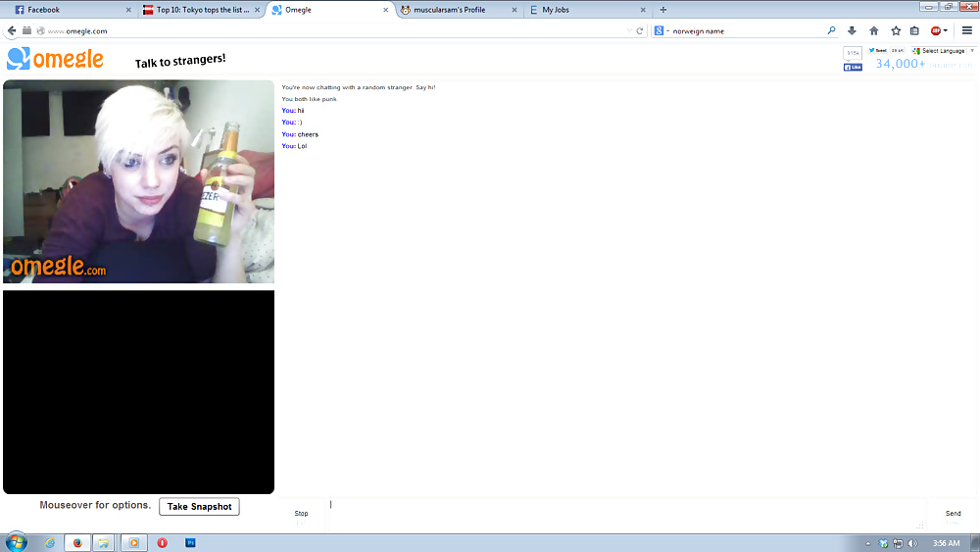Viewport: 980px width, 552px height.
Task: Click the Omegle logo
Action: [55, 59]
